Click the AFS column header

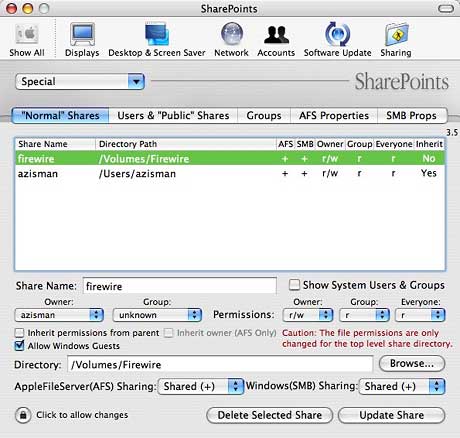click(286, 144)
